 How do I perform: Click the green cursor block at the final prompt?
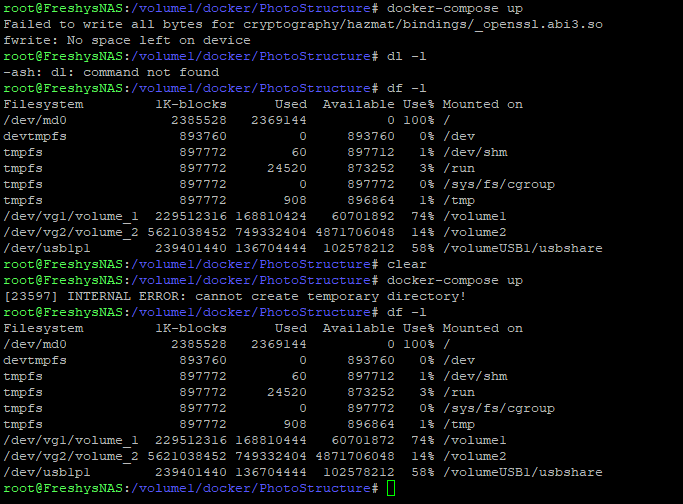coord(391,488)
